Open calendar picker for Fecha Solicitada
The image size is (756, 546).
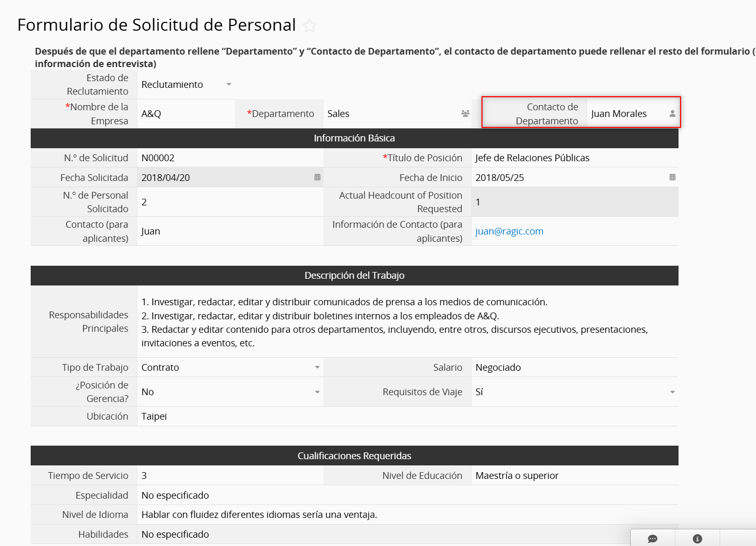point(317,177)
